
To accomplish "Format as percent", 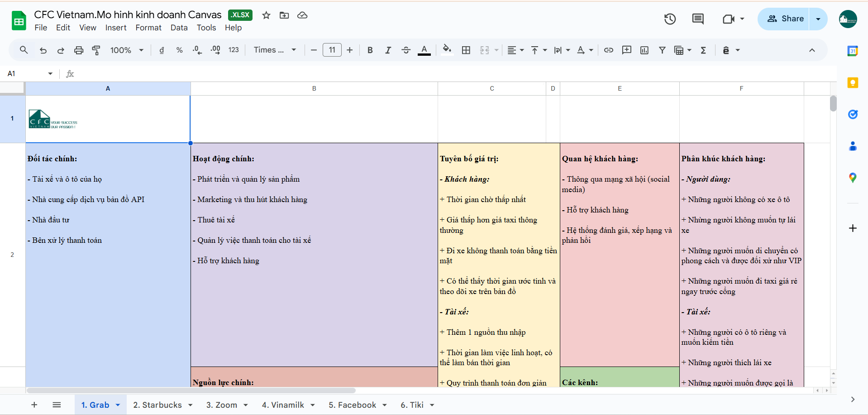I will coord(179,50).
